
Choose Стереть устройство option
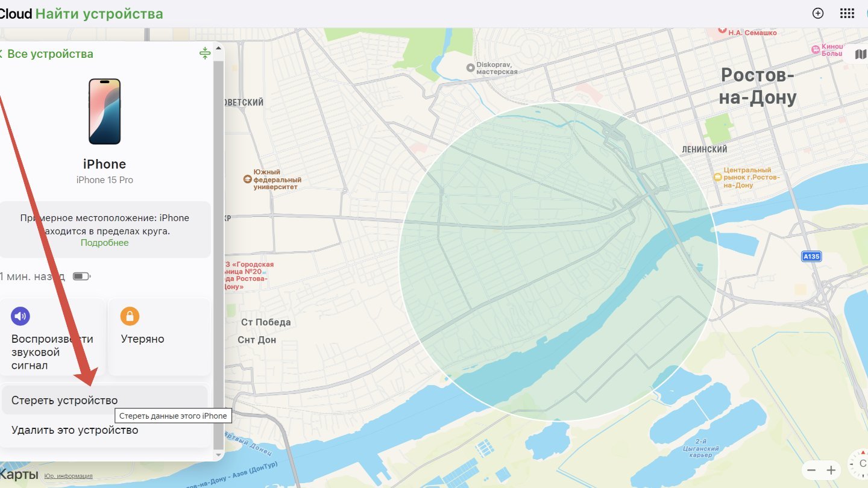[104, 400]
